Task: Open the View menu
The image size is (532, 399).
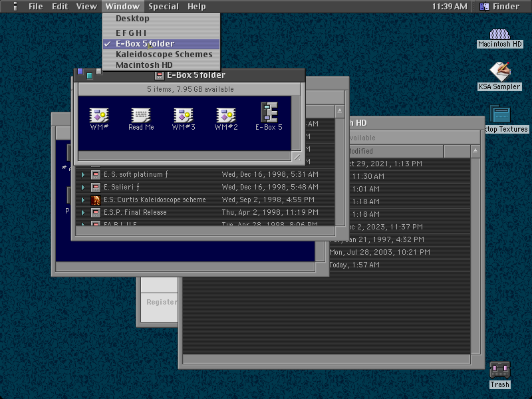Action: click(86, 6)
